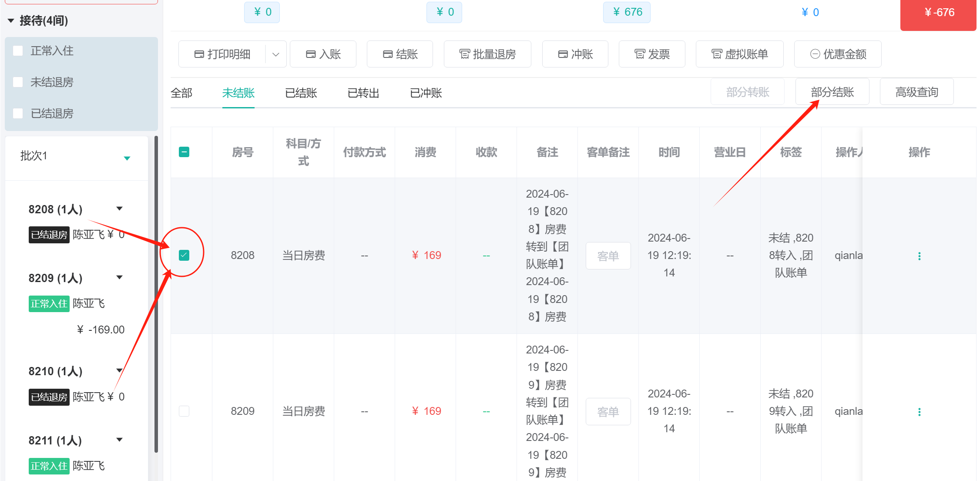Check the checkbox for row 8209
Image resolution: width=980 pixels, height=481 pixels.
pos(184,411)
